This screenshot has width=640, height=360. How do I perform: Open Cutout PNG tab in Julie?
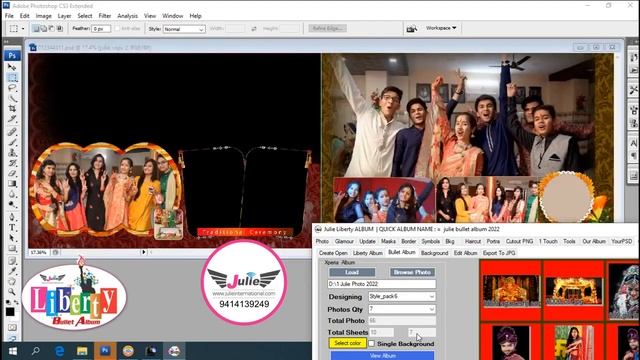[519, 241]
